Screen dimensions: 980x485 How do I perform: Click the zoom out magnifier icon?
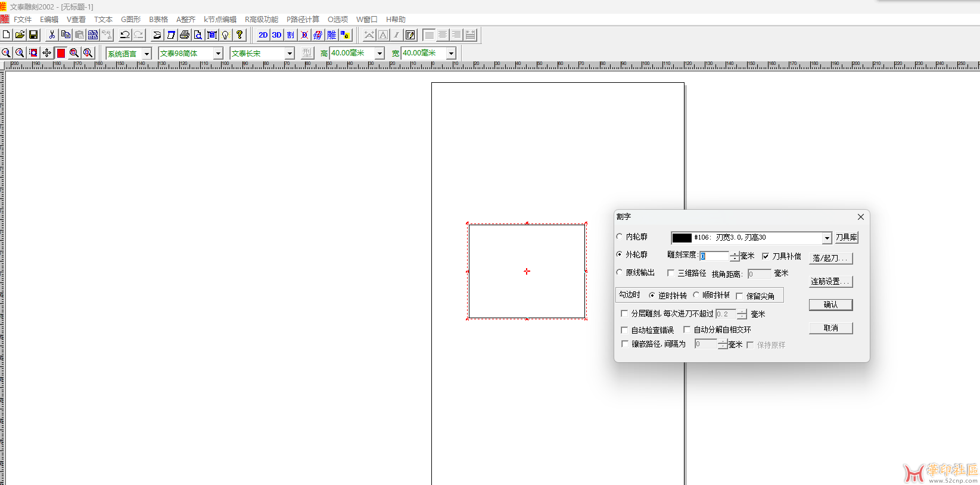(20, 53)
